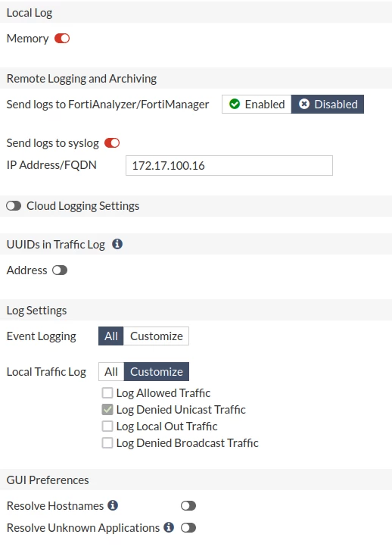Click the IP Address/FQDN input field
Image resolution: width=392 pixels, height=550 pixels.
tap(229, 166)
